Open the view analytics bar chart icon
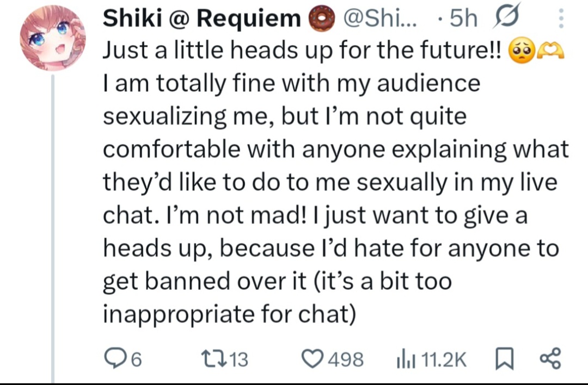The height and width of the screenshot is (385, 588). (x=403, y=359)
